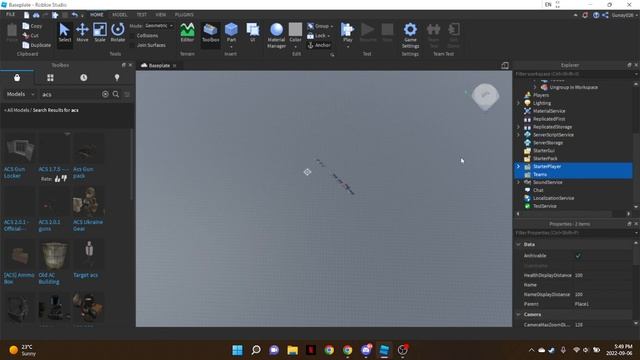640x360 pixels.
Task: Click the Filter Properties search field
Action: pos(574,233)
